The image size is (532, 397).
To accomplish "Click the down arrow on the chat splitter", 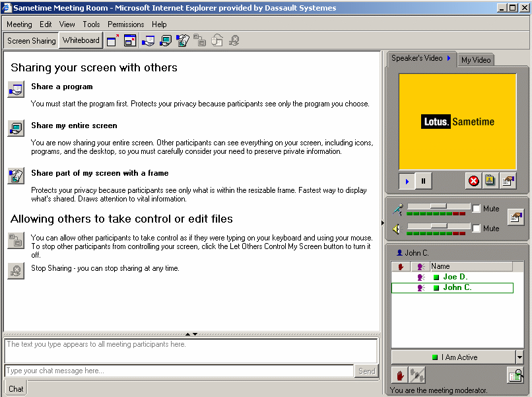I will pos(195,334).
